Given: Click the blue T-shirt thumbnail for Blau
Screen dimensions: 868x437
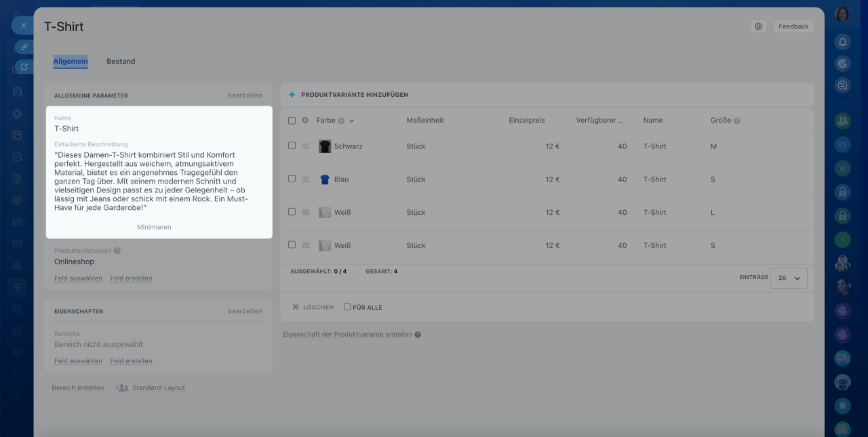Looking at the screenshot, I should [325, 180].
